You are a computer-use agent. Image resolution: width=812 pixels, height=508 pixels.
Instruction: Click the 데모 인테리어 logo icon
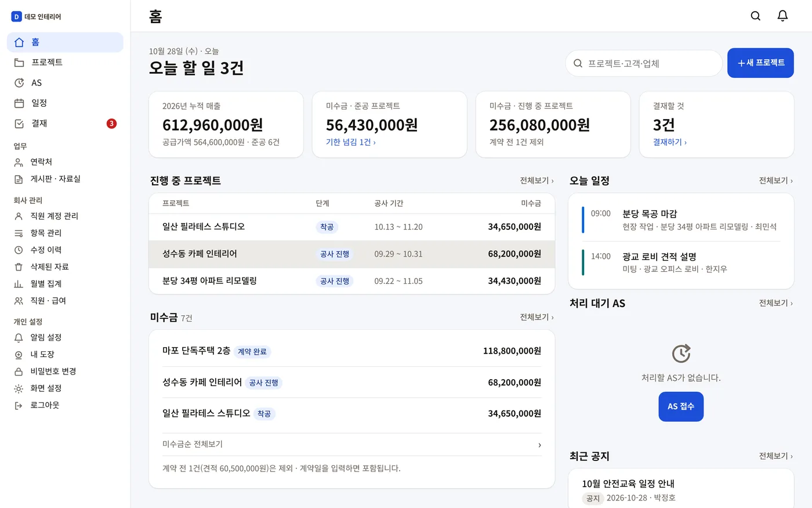pos(16,17)
